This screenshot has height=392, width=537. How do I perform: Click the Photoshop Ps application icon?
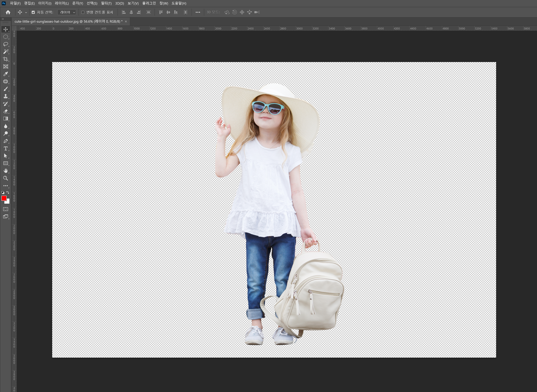(4, 3)
